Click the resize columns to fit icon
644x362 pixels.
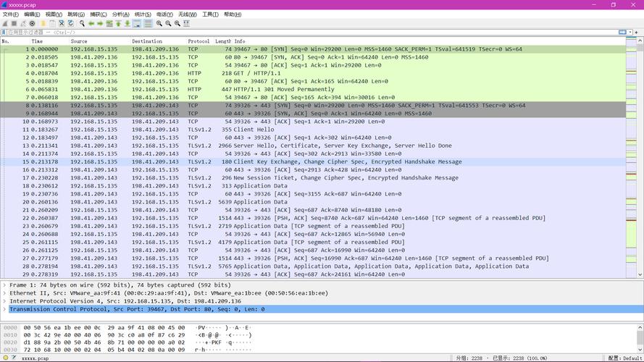[x=186, y=24]
